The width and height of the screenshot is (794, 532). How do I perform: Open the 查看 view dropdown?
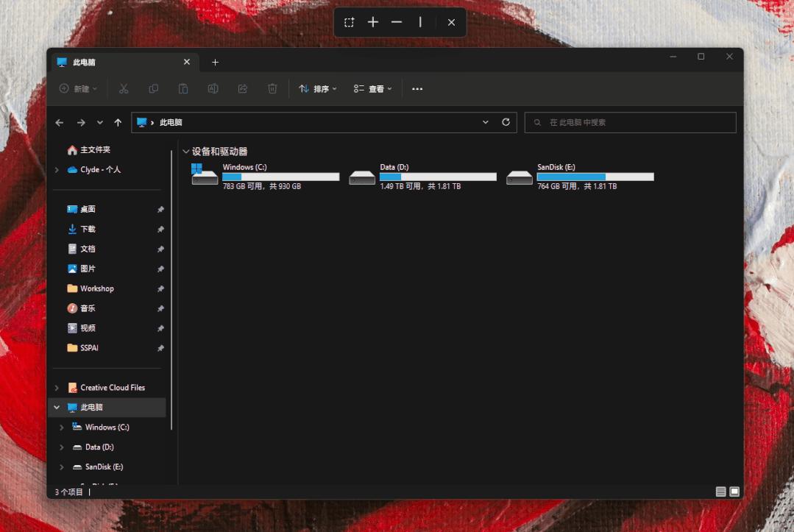point(373,89)
